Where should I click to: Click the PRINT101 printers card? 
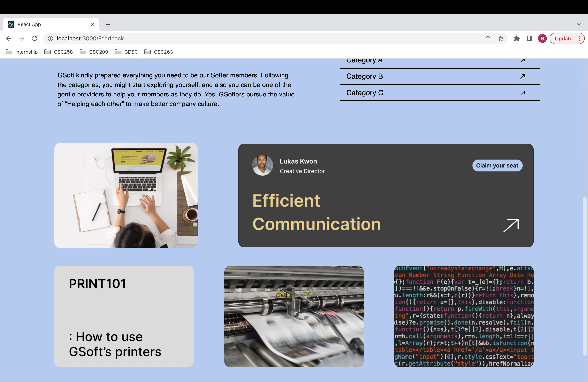(x=124, y=316)
